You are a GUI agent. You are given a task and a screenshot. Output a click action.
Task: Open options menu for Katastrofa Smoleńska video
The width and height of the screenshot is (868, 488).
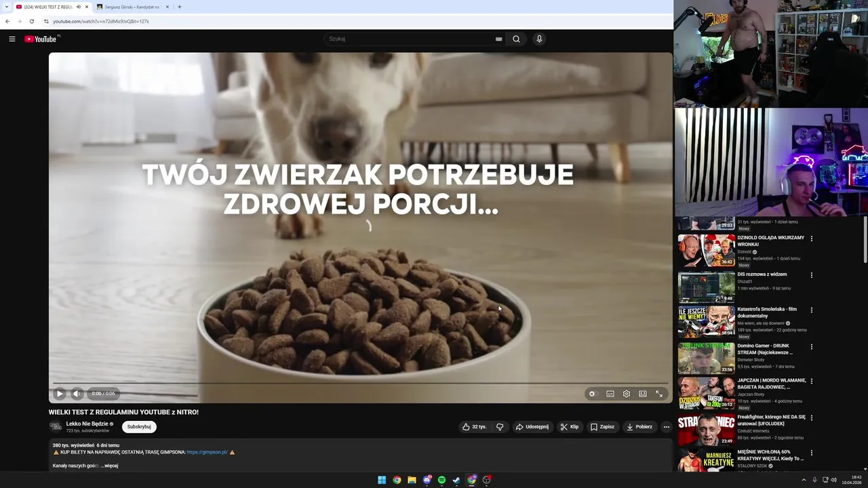coord(811,310)
